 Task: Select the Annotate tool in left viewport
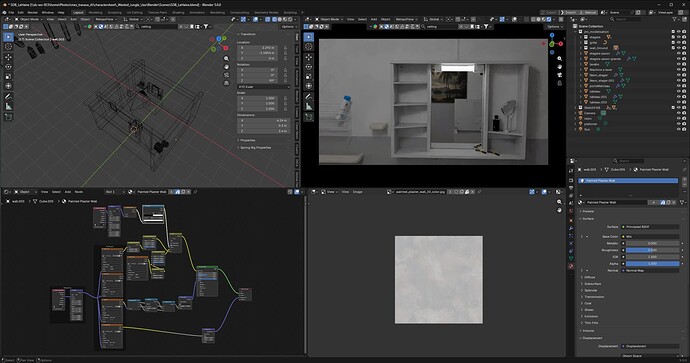[8, 97]
